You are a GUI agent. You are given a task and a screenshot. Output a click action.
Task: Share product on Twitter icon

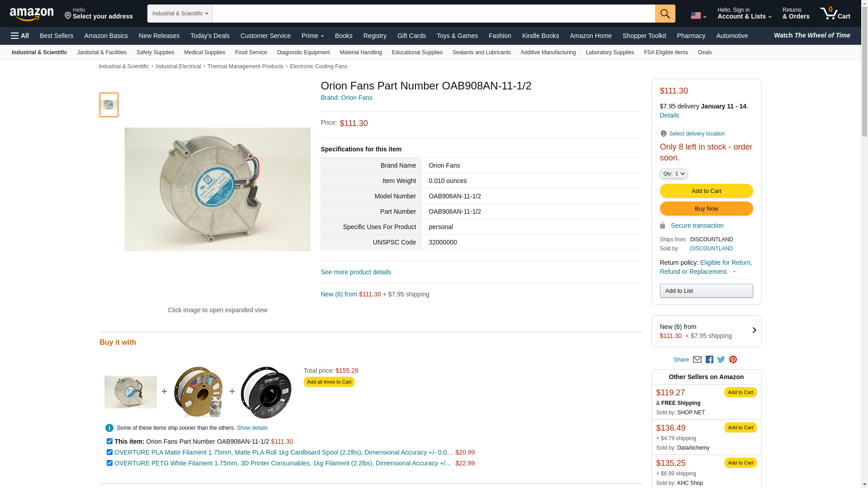click(721, 360)
